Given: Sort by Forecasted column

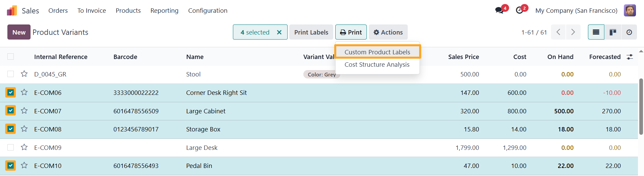Looking at the screenshot, I should click(605, 57).
